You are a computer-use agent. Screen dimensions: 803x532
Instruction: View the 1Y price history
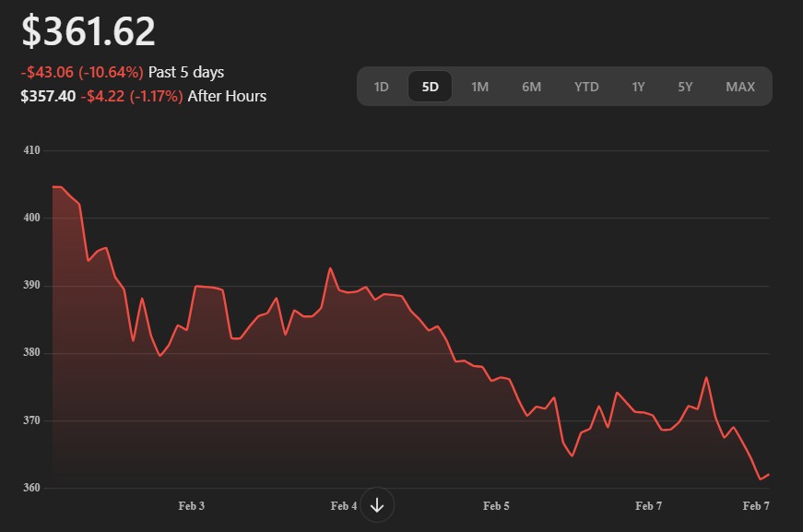click(638, 87)
